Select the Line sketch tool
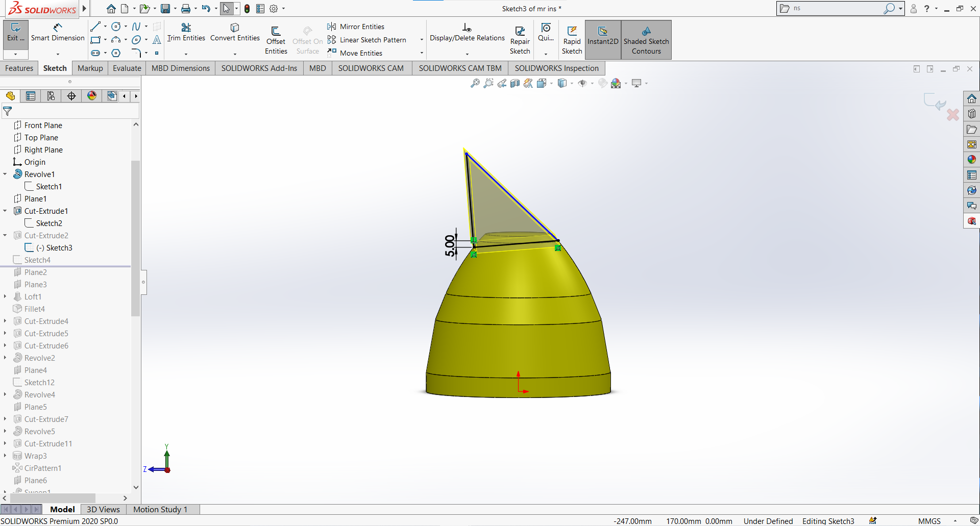 click(x=96, y=26)
